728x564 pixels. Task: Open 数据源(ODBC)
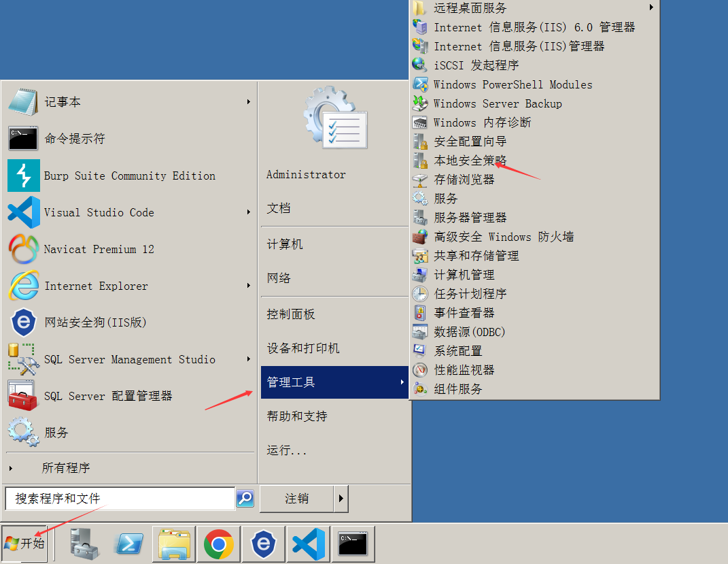click(534, 332)
